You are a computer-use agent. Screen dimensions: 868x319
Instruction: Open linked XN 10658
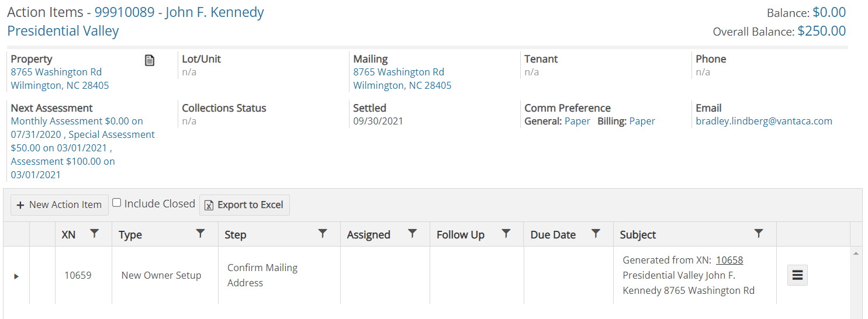click(x=729, y=260)
